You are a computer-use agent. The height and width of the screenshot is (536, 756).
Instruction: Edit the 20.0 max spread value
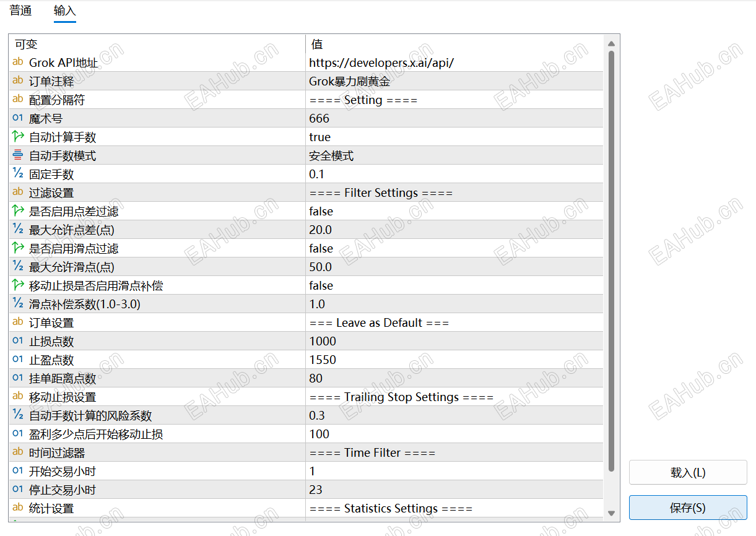pyautogui.click(x=454, y=230)
